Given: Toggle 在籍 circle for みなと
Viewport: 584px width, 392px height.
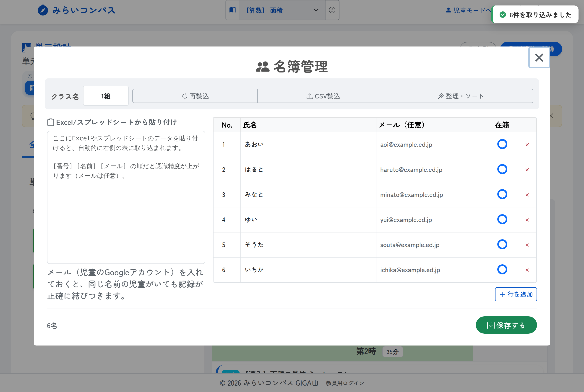Looking at the screenshot, I should (502, 194).
